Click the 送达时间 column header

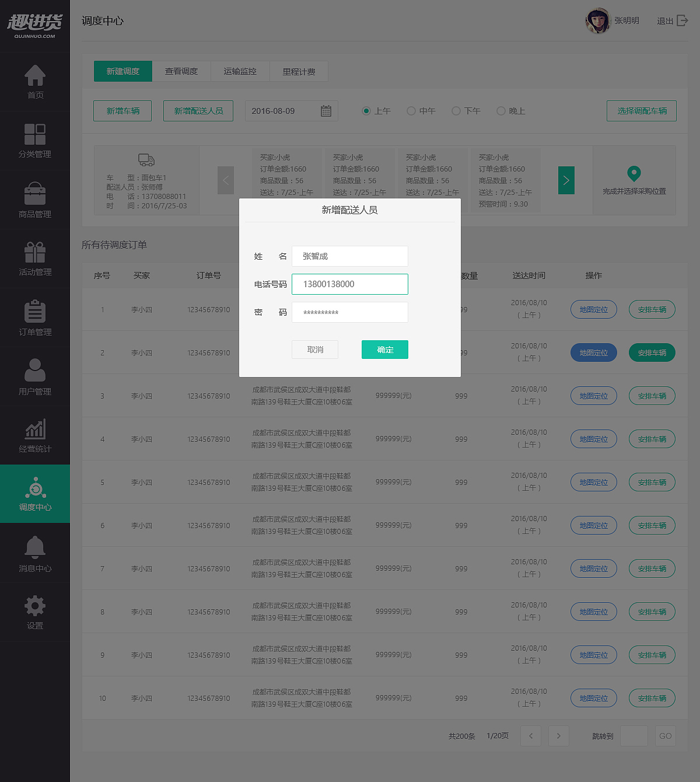click(x=529, y=275)
